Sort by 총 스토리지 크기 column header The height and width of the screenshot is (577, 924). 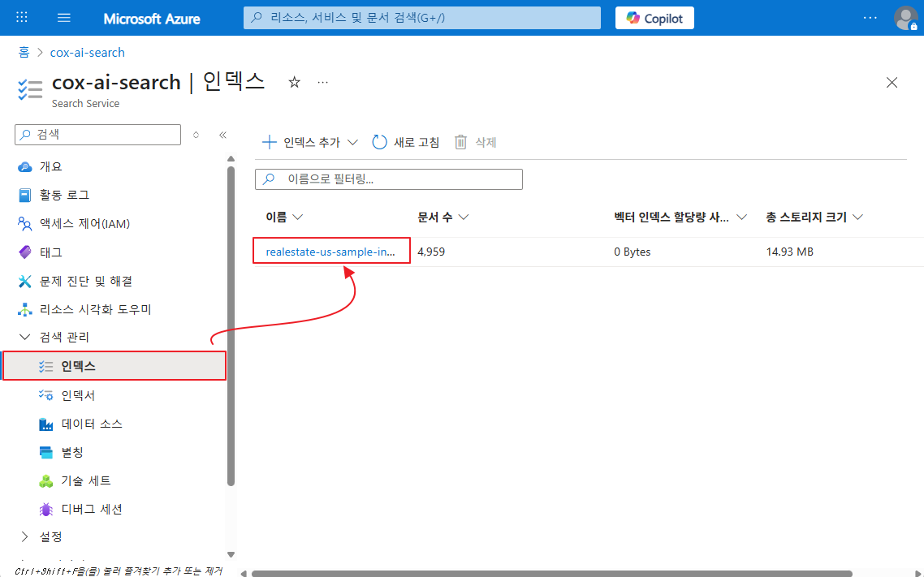click(x=814, y=217)
